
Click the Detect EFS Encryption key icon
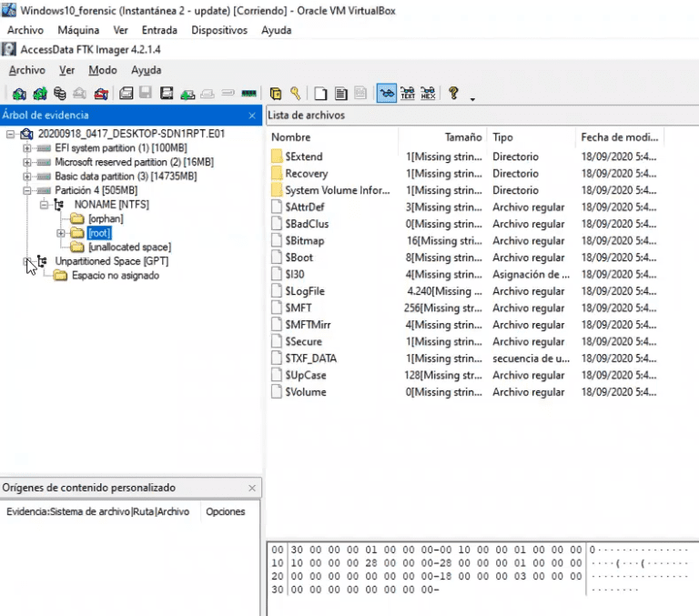click(x=296, y=94)
